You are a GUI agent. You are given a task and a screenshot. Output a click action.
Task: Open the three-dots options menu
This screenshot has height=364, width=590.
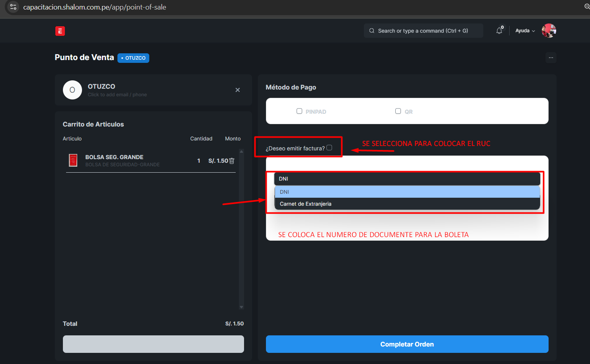(x=551, y=58)
